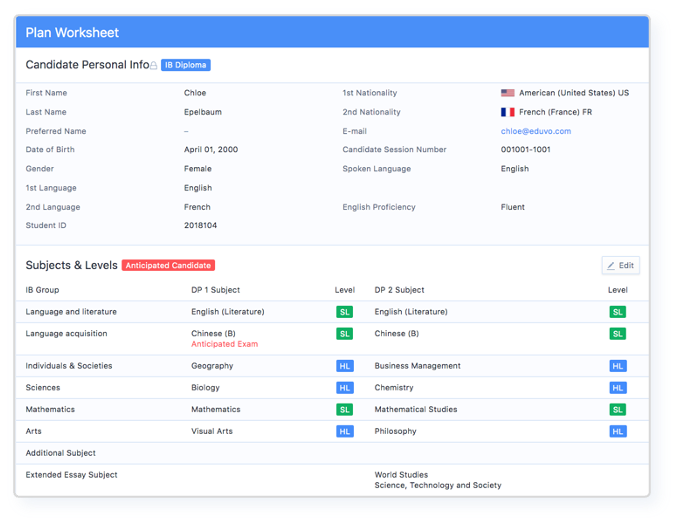Click the session number 001001-1001
Screen dimensions: 678x526
coord(525,149)
